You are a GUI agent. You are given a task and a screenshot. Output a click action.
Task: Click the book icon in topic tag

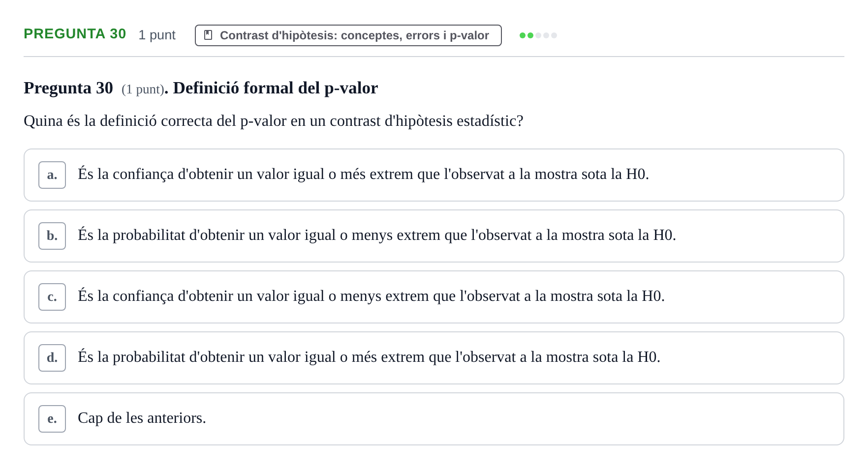point(208,35)
